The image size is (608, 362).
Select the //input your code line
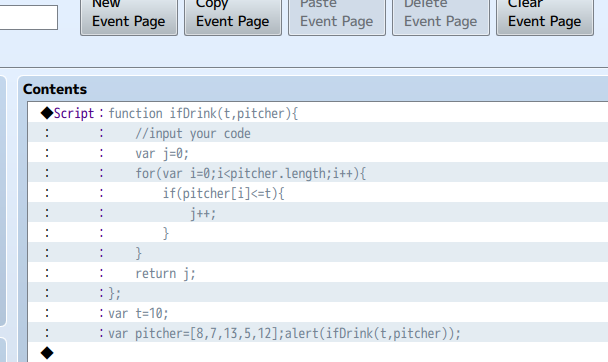click(x=318, y=133)
